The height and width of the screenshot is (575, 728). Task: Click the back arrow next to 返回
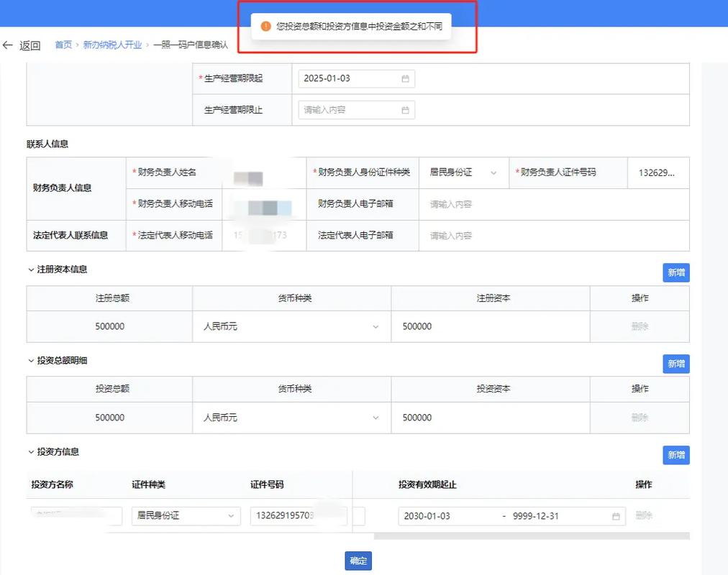pos(8,45)
